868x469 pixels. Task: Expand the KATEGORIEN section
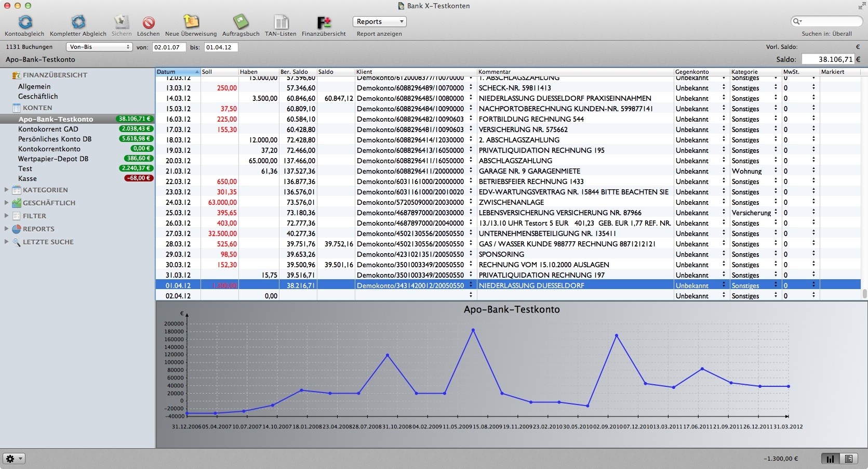(6, 190)
